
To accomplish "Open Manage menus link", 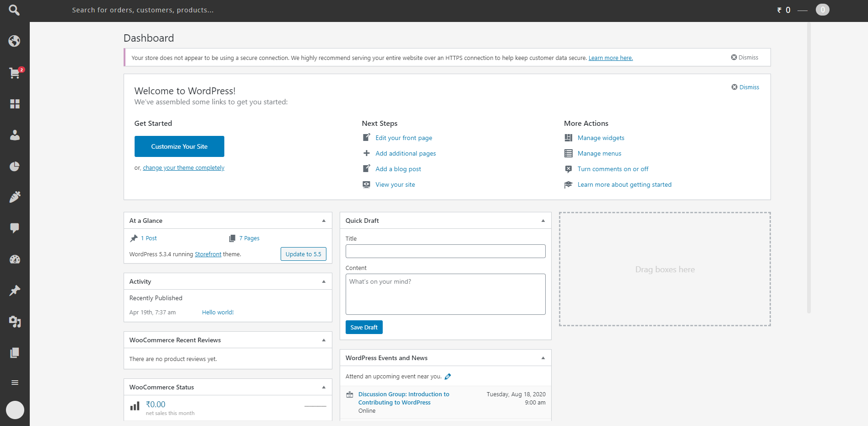I will coord(599,153).
